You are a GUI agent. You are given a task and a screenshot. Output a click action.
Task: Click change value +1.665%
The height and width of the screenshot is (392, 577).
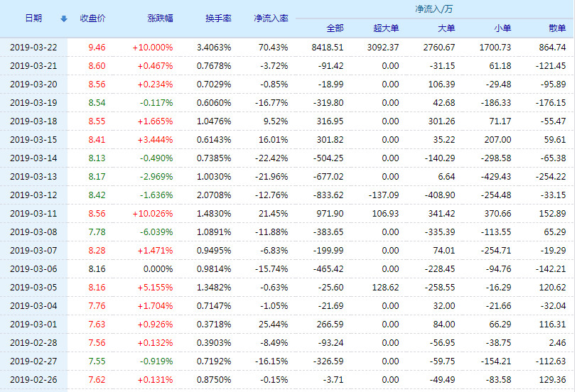[156, 121]
